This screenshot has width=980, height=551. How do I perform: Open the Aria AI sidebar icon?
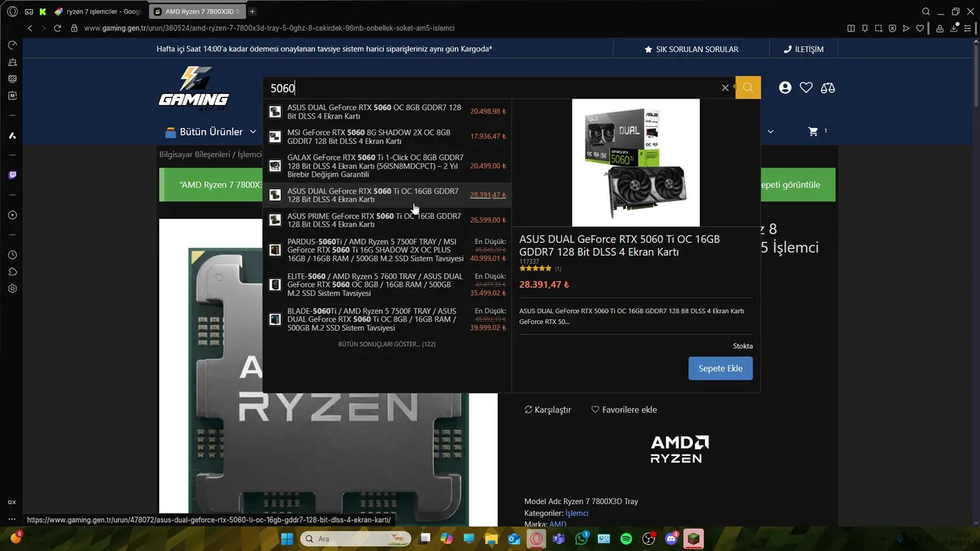12,135
